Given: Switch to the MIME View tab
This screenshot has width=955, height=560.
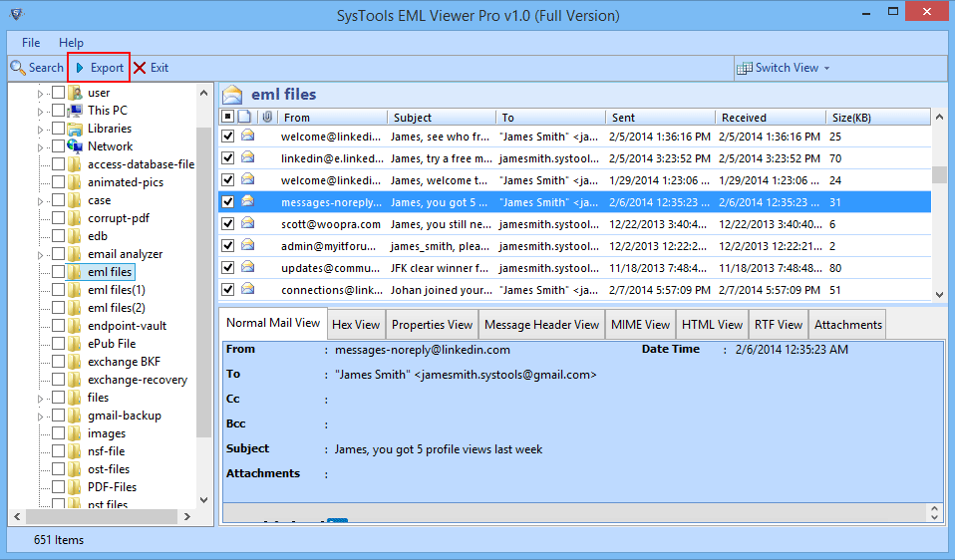Looking at the screenshot, I should [x=640, y=325].
